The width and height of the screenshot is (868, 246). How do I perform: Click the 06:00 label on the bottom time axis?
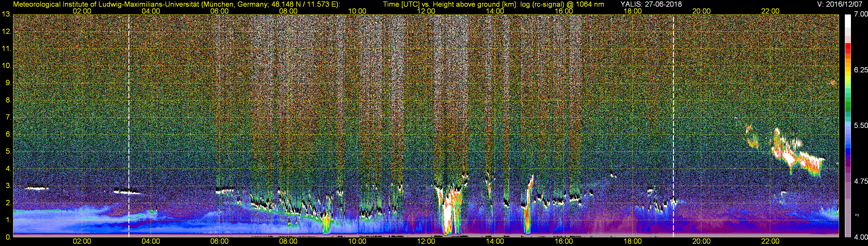tap(219, 242)
